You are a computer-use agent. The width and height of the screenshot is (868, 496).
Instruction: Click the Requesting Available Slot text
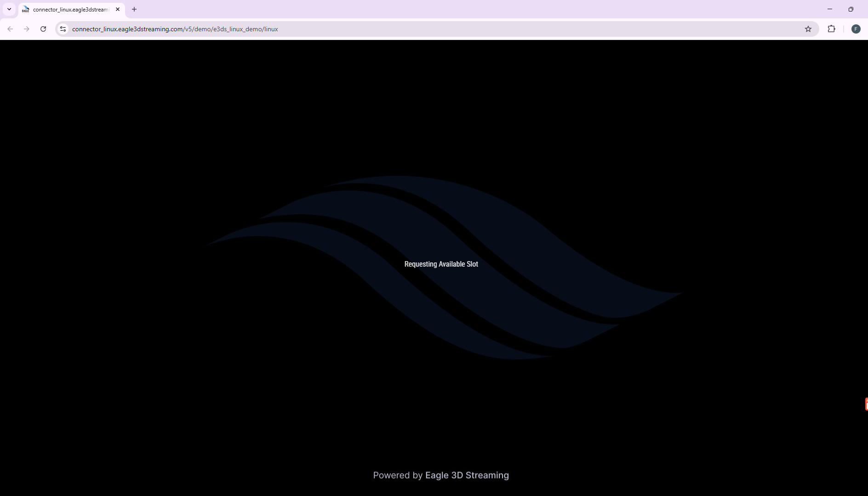tap(440, 264)
